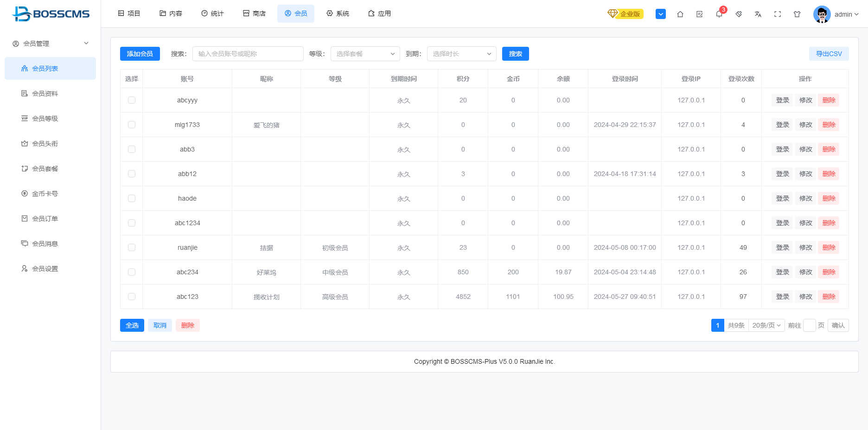Check the box for abb3 row
The image size is (868, 430).
132,149
